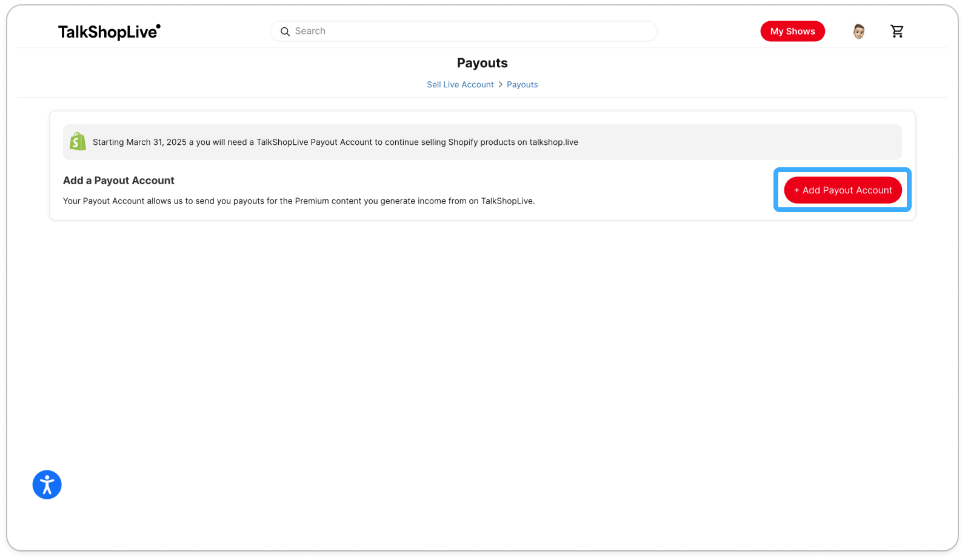This screenshot has height=560, width=965.
Task: Open the accessibility options widget
Action: point(47,485)
